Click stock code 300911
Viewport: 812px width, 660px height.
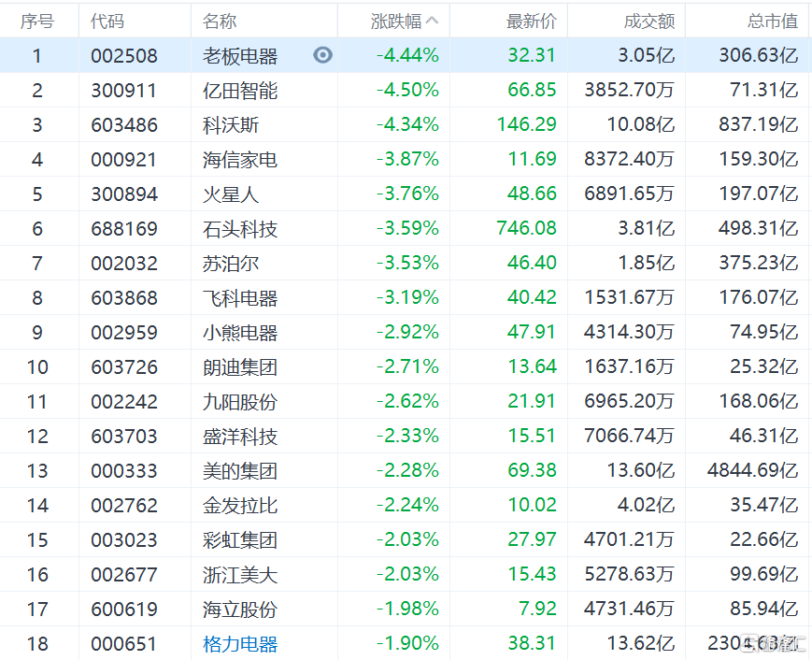tap(124, 90)
